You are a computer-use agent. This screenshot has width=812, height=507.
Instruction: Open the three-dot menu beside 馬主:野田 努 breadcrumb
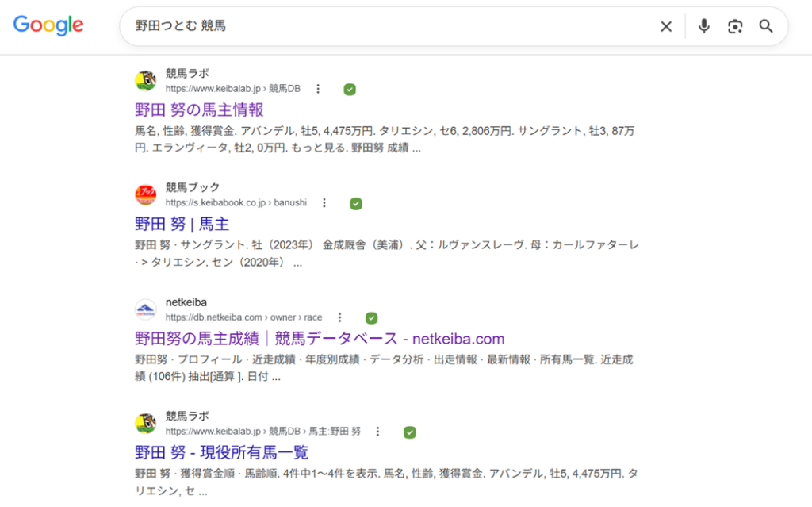pyautogui.click(x=378, y=432)
